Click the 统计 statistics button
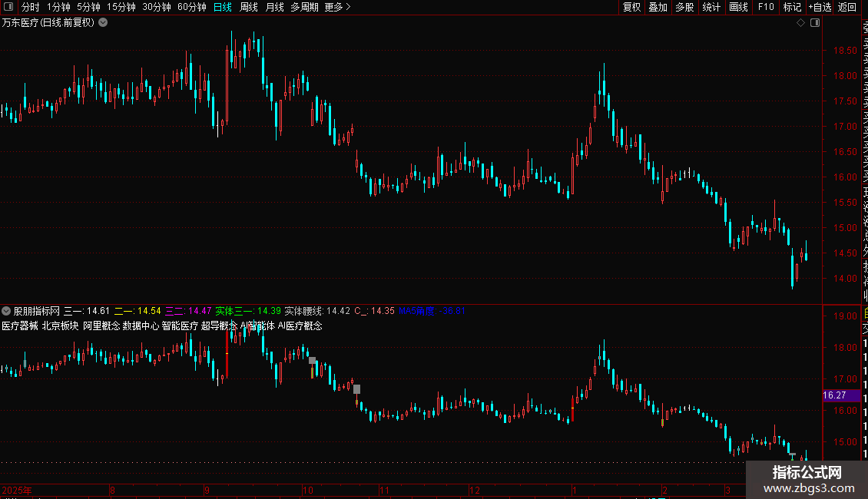The width and height of the screenshot is (868, 499). click(711, 7)
